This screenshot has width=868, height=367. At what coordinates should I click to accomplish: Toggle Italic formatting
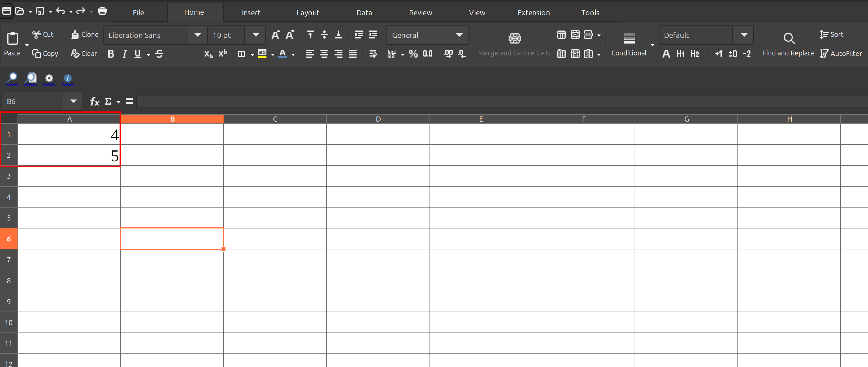click(125, 54)
